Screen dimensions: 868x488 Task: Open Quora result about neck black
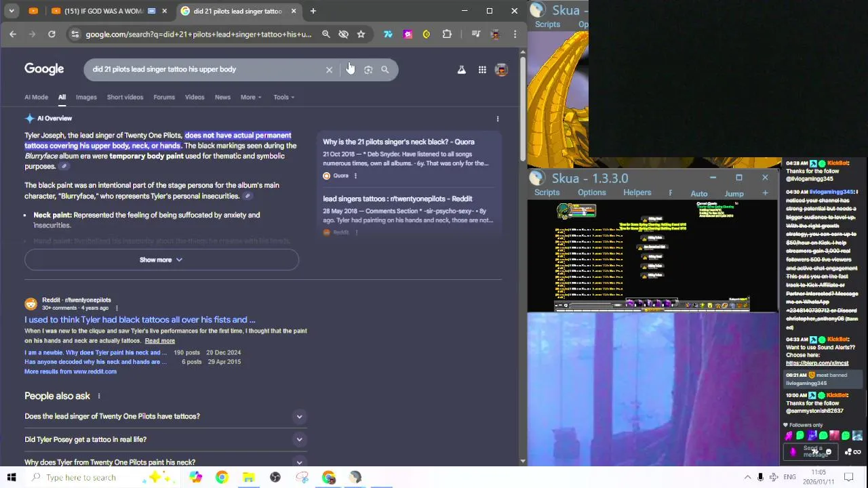coord(399,142)
